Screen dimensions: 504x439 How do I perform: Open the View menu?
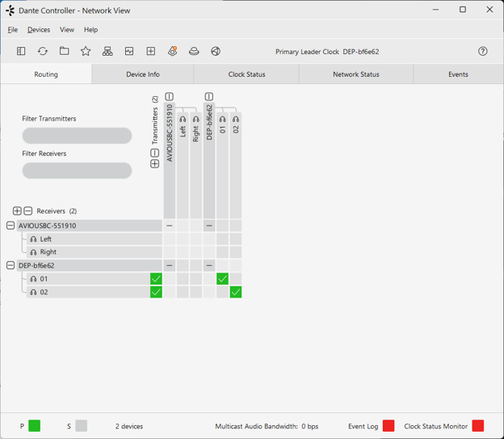click(67, 30)
